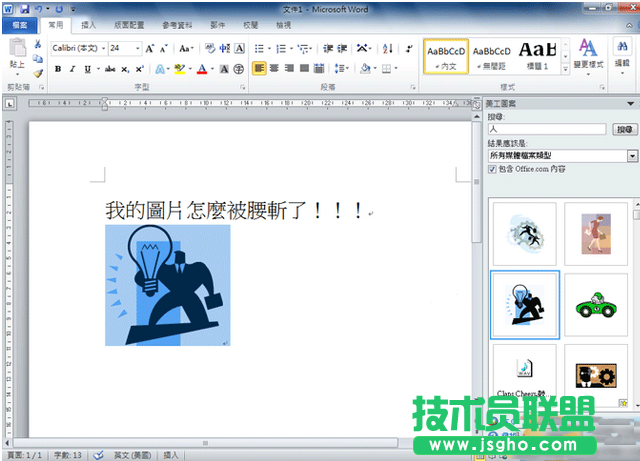
Task: Click the Text Effects glowing A icon
Action: tap(160, 69)
